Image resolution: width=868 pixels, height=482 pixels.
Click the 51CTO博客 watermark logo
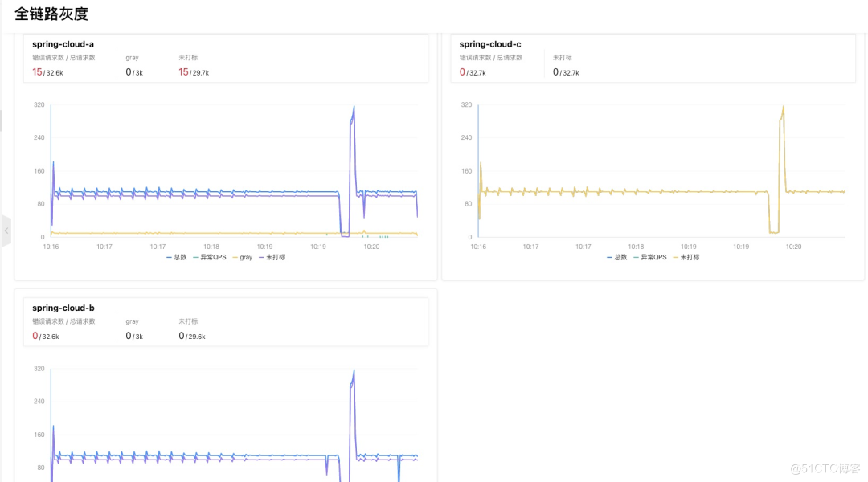pyautogui.click(x=825, y=468)
